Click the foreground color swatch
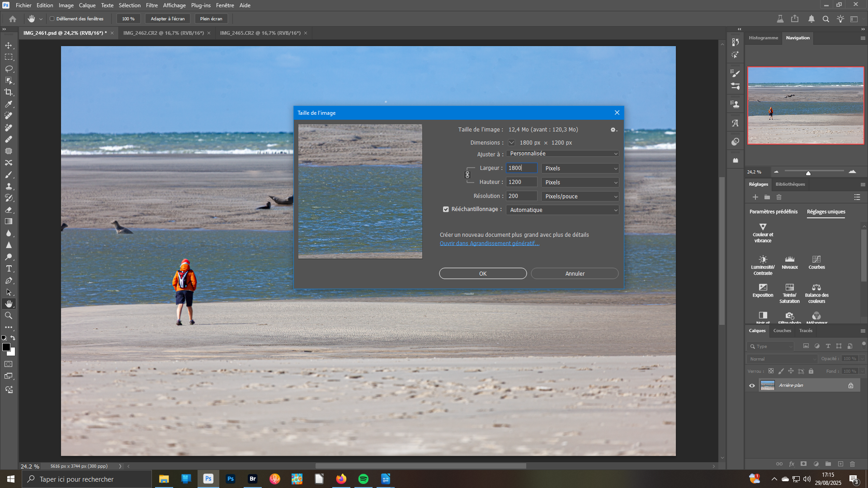This screenshot has width=868, height=488. 6,347
